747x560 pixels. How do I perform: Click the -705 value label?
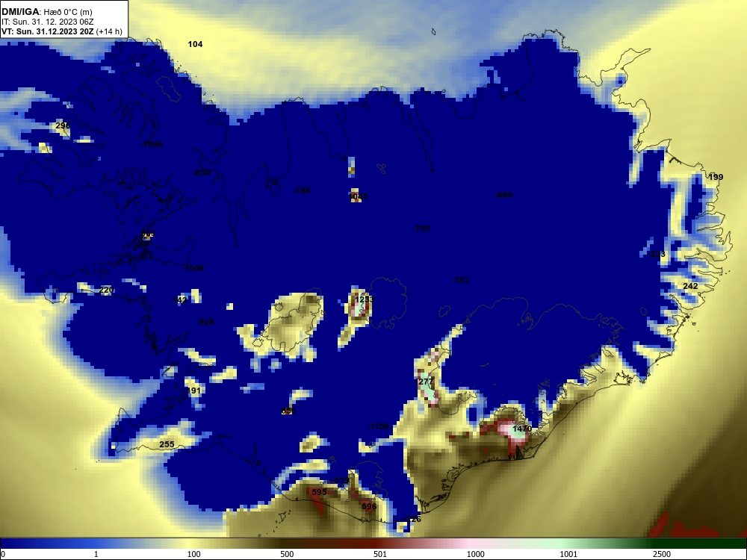pos(421,228)
